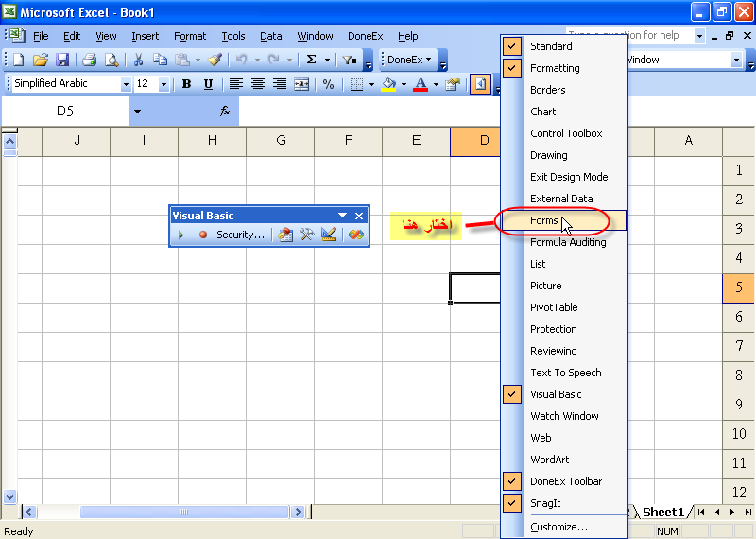This screenshot has width=756, height=539.
Task: Uncheck the DoneEx Toolbar entry
Action: click(x=564, y=481)
